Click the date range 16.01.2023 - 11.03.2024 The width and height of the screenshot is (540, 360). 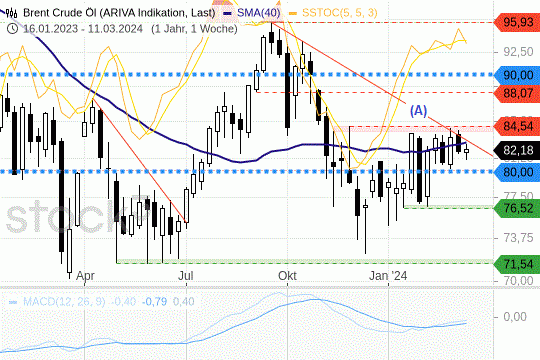pos(83,29)
